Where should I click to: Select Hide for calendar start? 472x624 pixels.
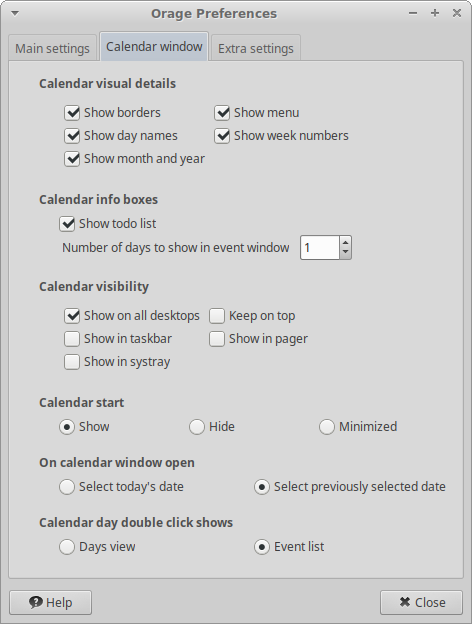[x=197, y=427]
